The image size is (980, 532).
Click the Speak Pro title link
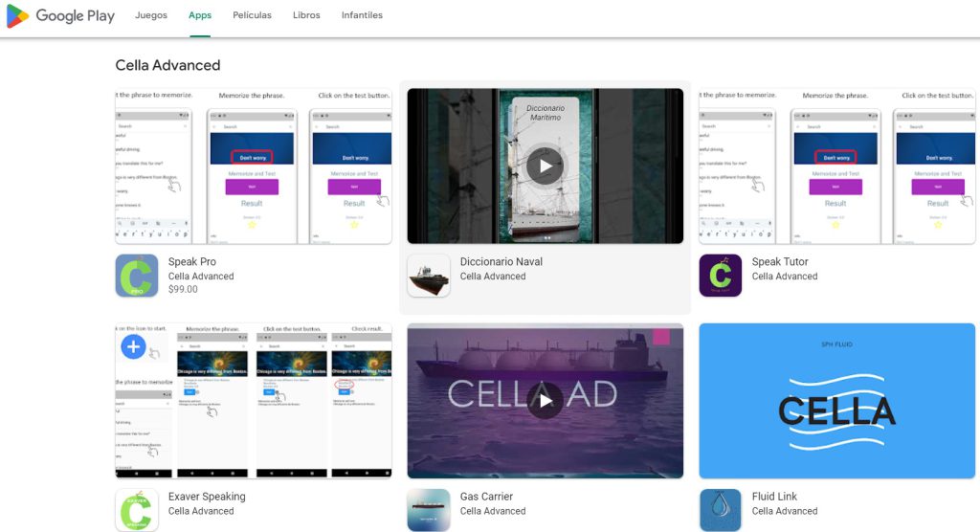coord(192,261)
